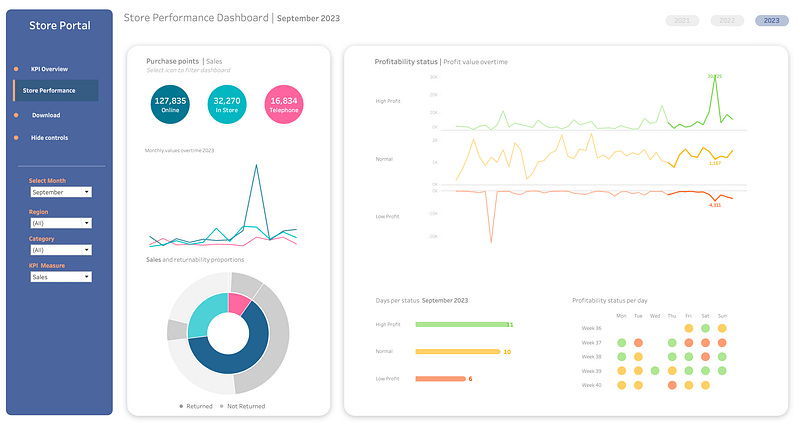Go to KPI Overview page

(49, 69)
